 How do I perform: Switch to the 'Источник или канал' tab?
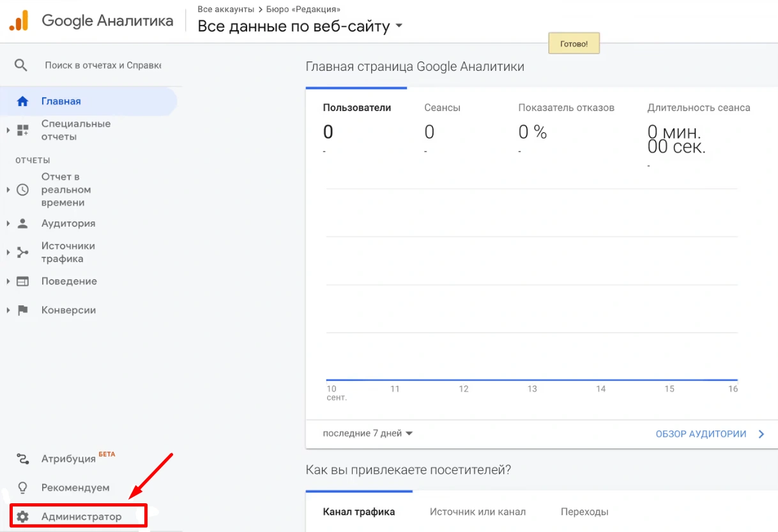click(x=477, y=512)
